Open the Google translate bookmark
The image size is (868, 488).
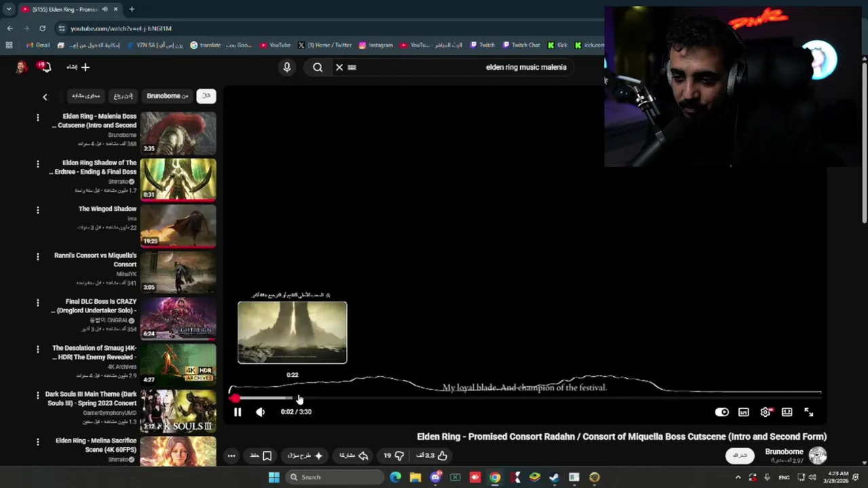[220, 45]
